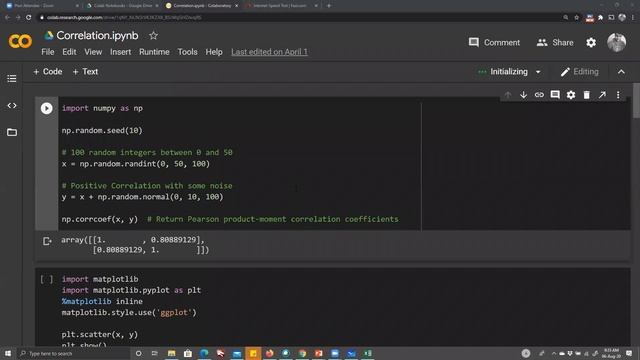Viewport: 640px width, 360px height.
Task: Open the File menu
Action: pos(48,52)
